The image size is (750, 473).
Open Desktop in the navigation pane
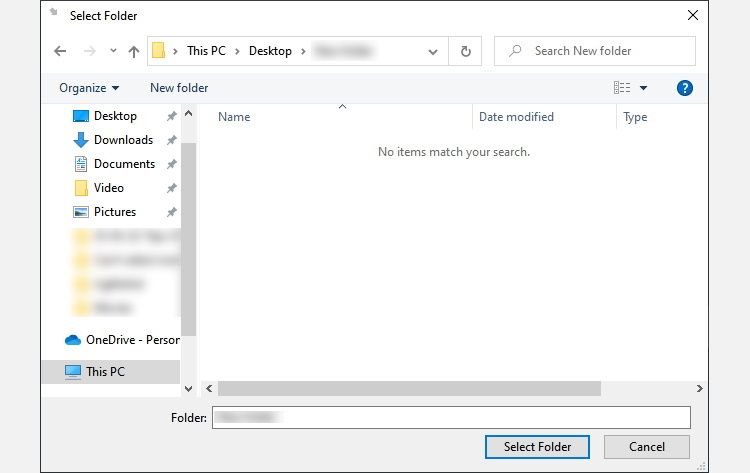tap(115, 116)
